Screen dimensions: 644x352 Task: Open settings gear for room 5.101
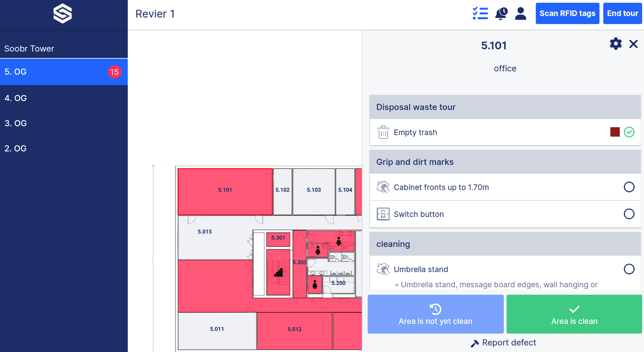[x=616, y=44]
